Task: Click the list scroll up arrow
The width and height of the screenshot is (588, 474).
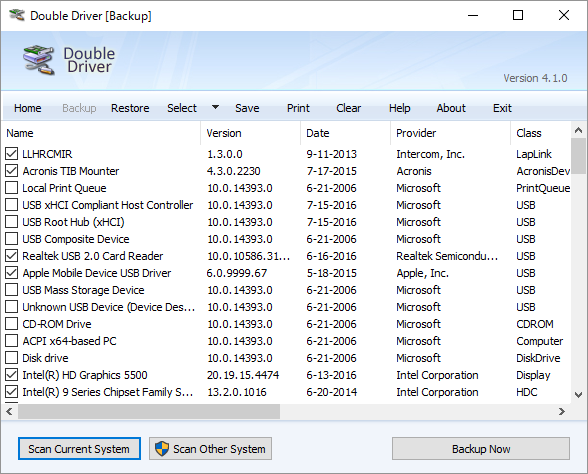Action: click(578, 130)
